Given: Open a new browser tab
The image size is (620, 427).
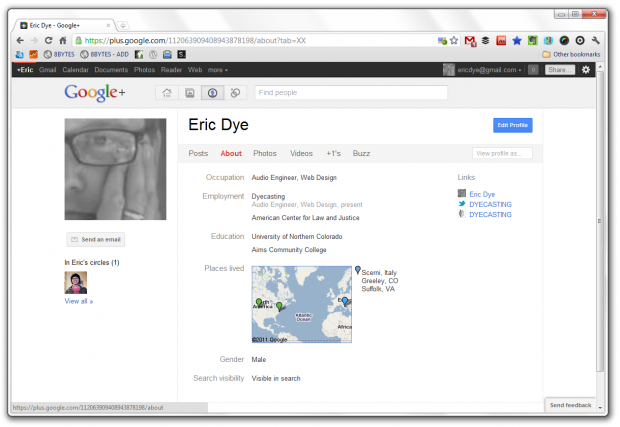Looking at the screenshot, I should point(123,25).
